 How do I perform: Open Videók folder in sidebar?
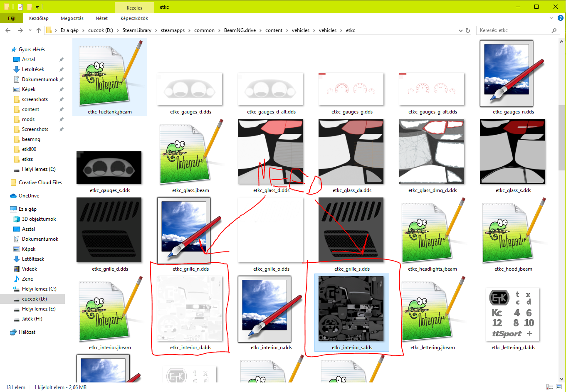tap(30, 269)
